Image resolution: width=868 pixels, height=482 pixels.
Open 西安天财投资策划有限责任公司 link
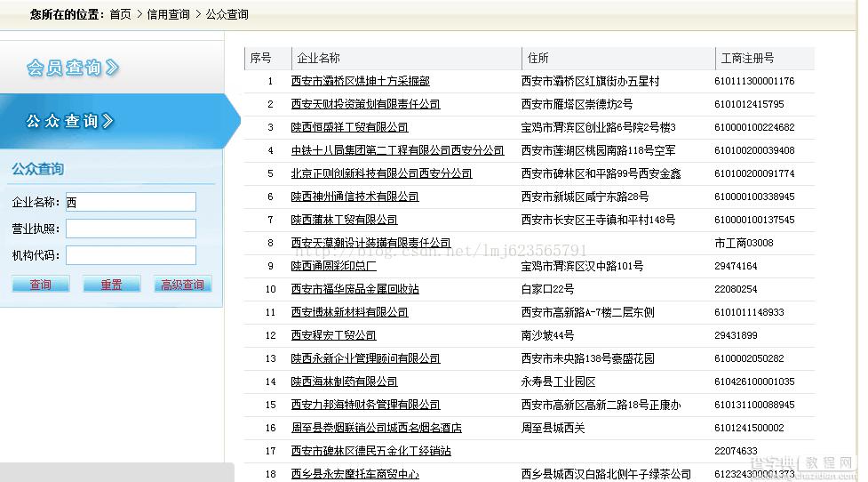[x=365, y=104]
